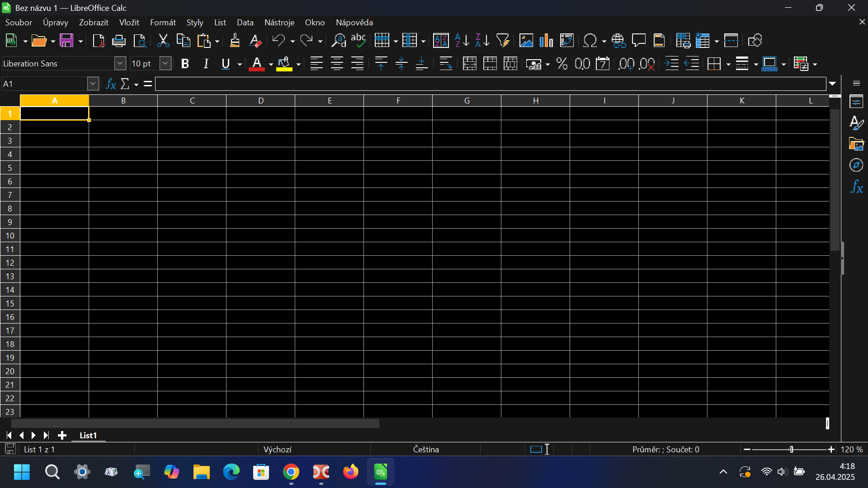The height and width of the screenshot is (488, 868).
Task: Insert an image
Action: (526, 41)
